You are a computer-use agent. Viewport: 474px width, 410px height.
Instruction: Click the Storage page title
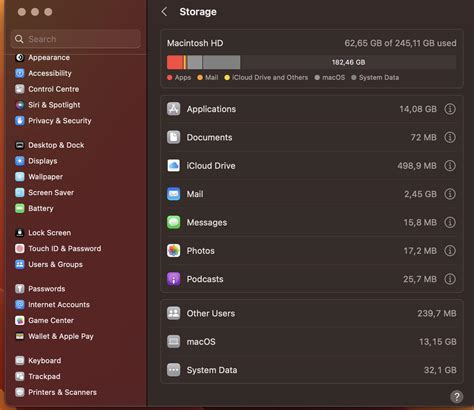coord(198,12)
